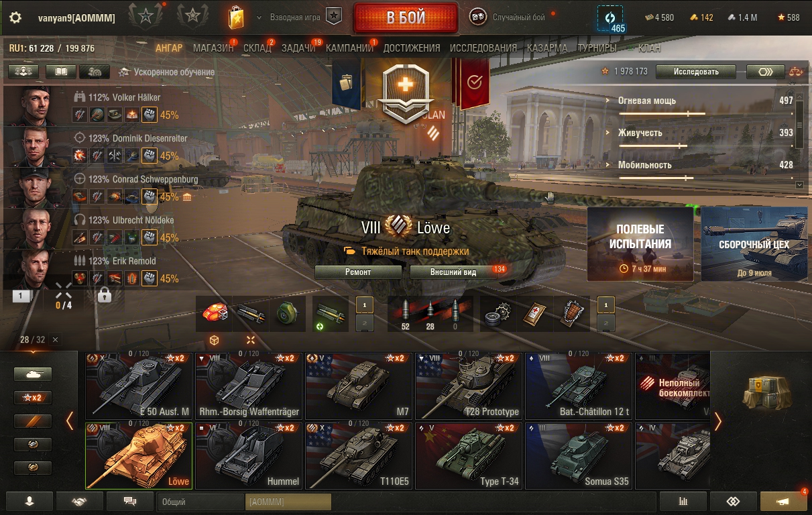This screenshot has height=515, width=812.
Task: Select the first consumable repair kit slot
Action: pyautogui.click(x=497, y=314)
